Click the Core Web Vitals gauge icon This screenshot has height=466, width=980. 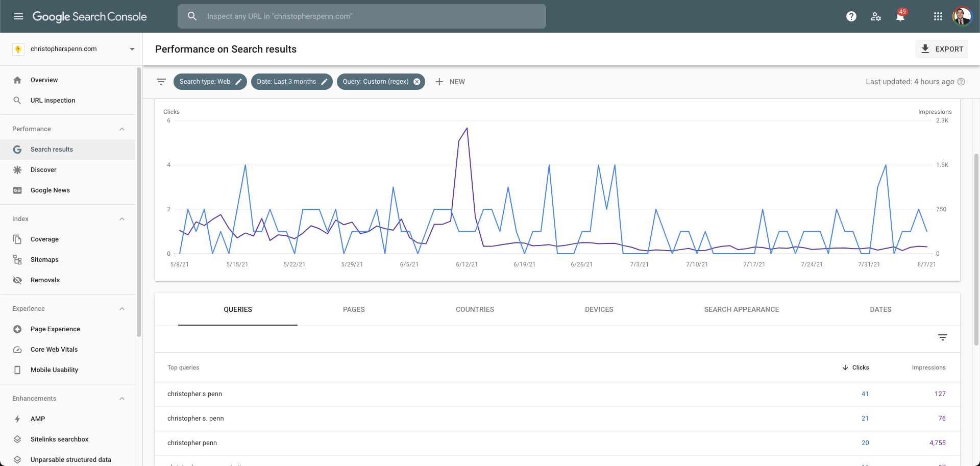tap(17, 350)
